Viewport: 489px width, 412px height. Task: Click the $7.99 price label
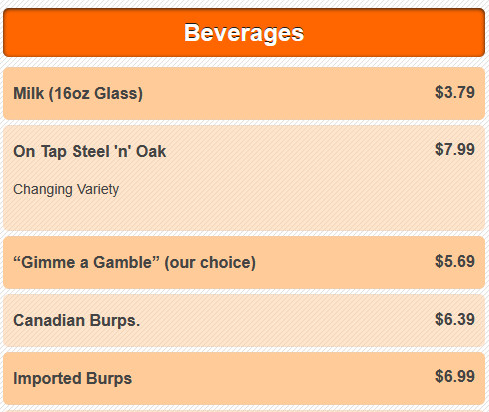point(455,149)
